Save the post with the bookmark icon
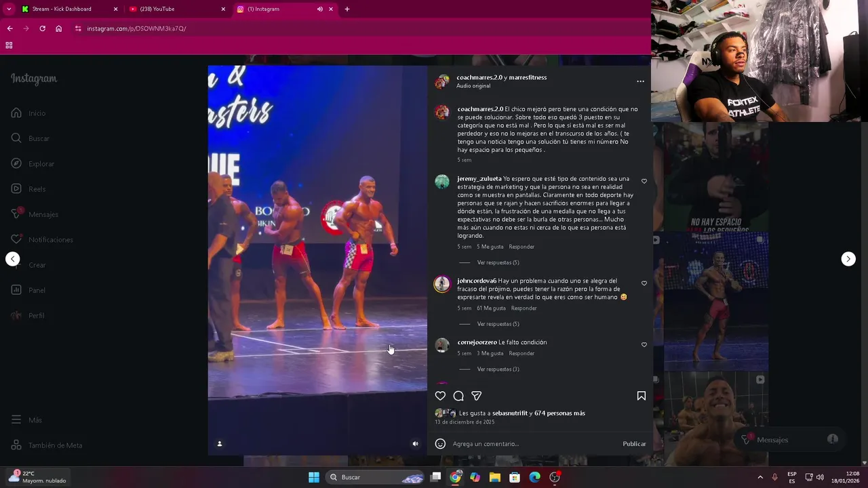This screenshot has height=488, width=868. point(641,396)
